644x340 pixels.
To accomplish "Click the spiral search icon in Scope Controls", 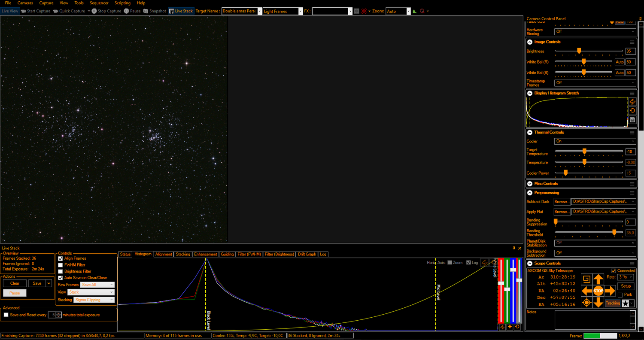I will click(586, 279).
